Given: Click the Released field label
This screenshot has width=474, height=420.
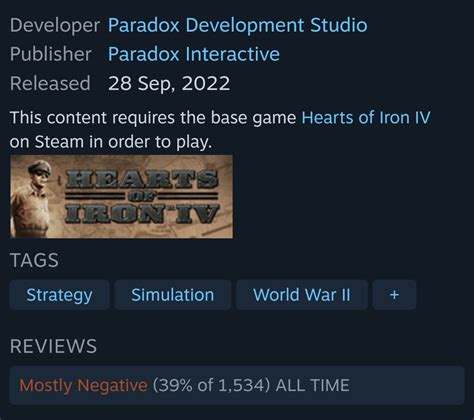Looking at the screenshot, I should tap(50, 83).
